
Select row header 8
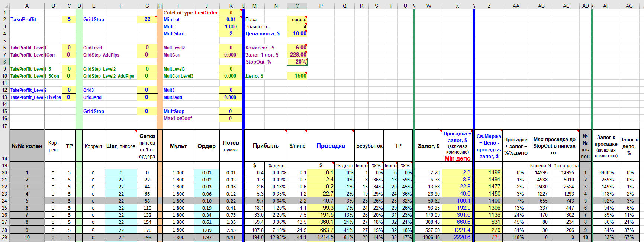click(x=4, y=62)
